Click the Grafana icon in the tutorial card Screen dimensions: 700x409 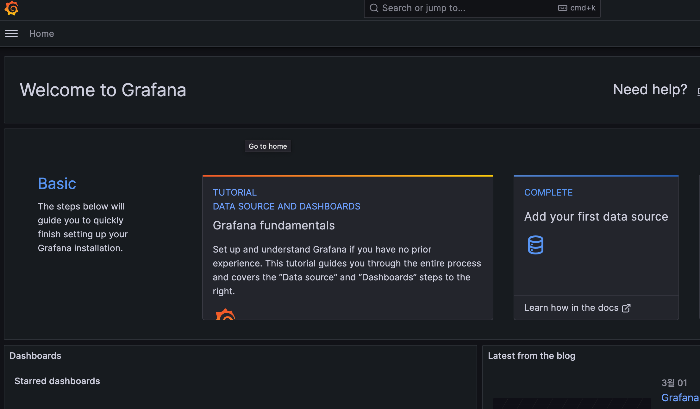[225, 314]
